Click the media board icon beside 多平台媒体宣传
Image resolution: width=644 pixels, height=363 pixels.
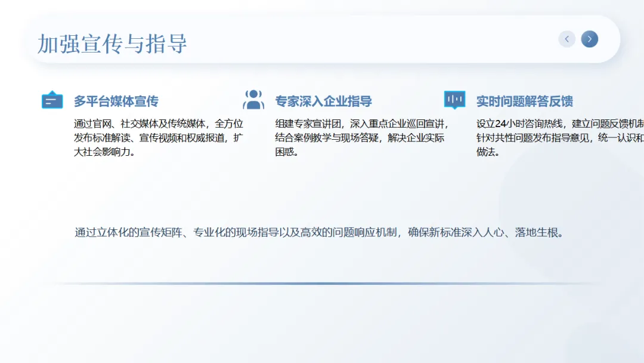point(52,100)
